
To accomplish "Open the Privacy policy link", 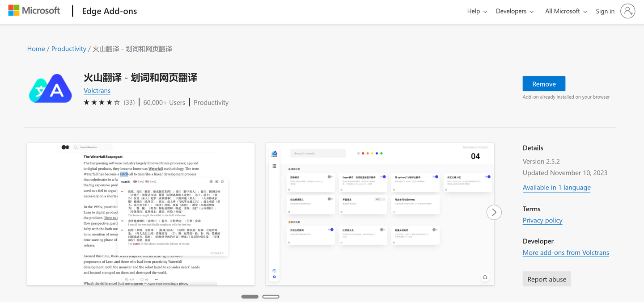I will coord(542,220).
